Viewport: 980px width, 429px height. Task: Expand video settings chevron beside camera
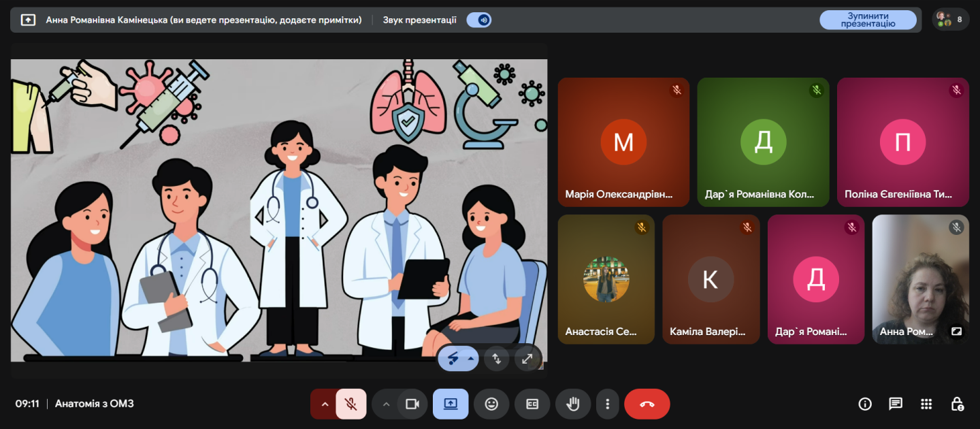pyautogui.click(x=386, y=404)
